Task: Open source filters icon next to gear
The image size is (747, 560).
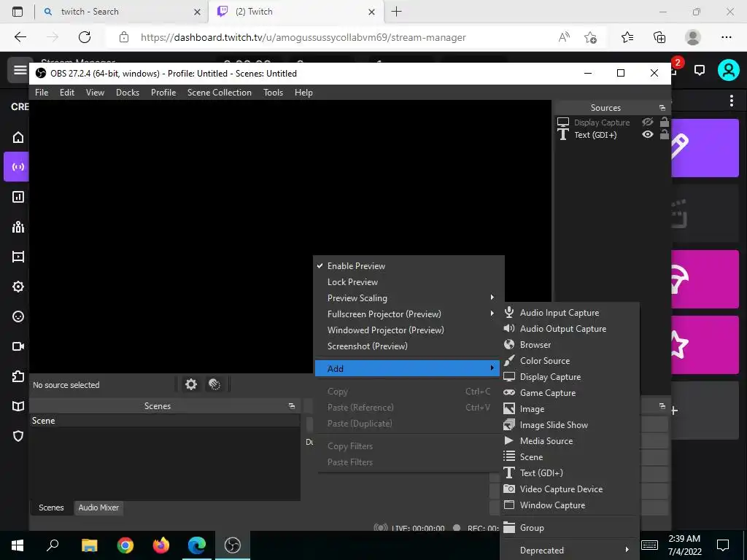Action: (215, 384)
